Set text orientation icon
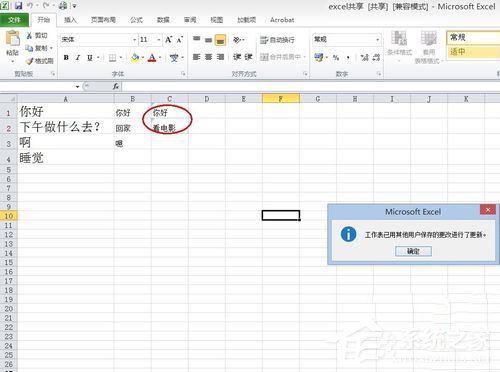This screenshot has height=372, width=500. coord(237,40)
